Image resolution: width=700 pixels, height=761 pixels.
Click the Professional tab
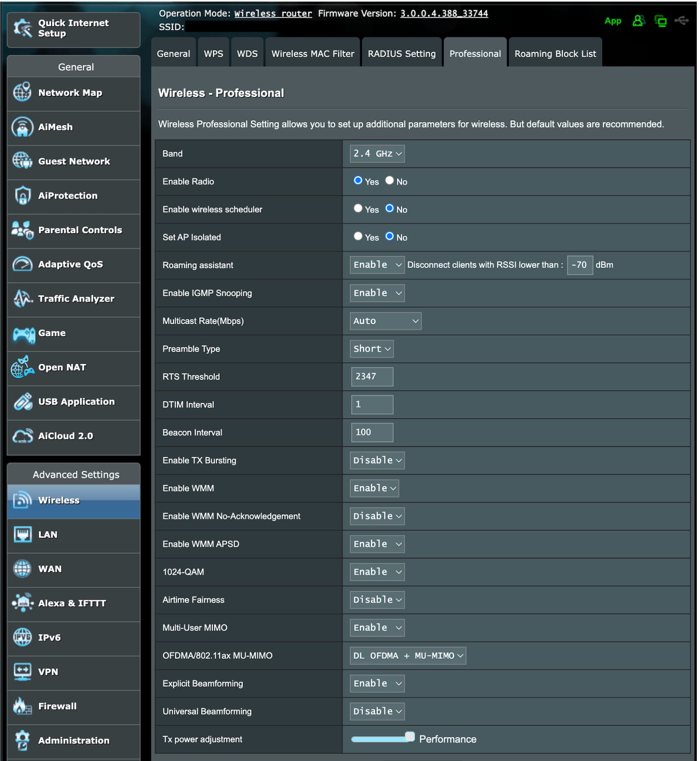click(475, 53)
